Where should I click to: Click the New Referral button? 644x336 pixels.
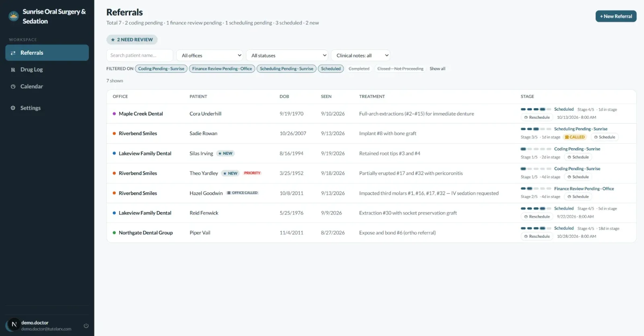(x=616, y=16)
